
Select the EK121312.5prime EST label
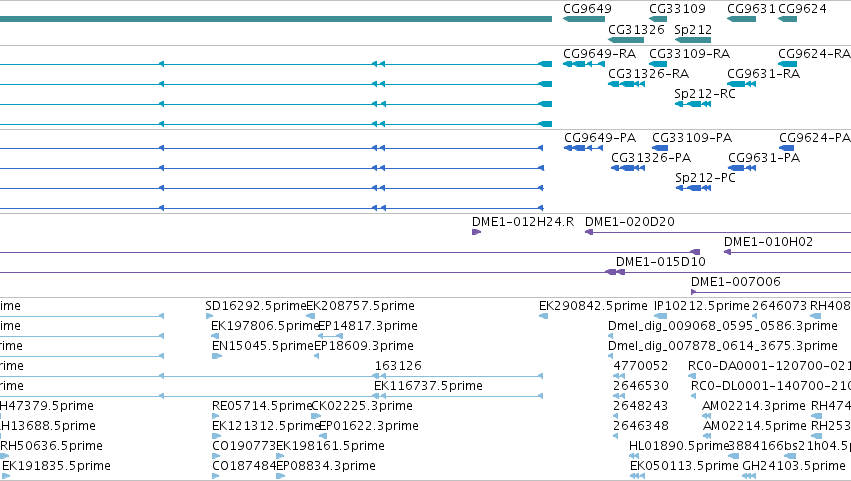pyautogui.click(x=266, y=427)
